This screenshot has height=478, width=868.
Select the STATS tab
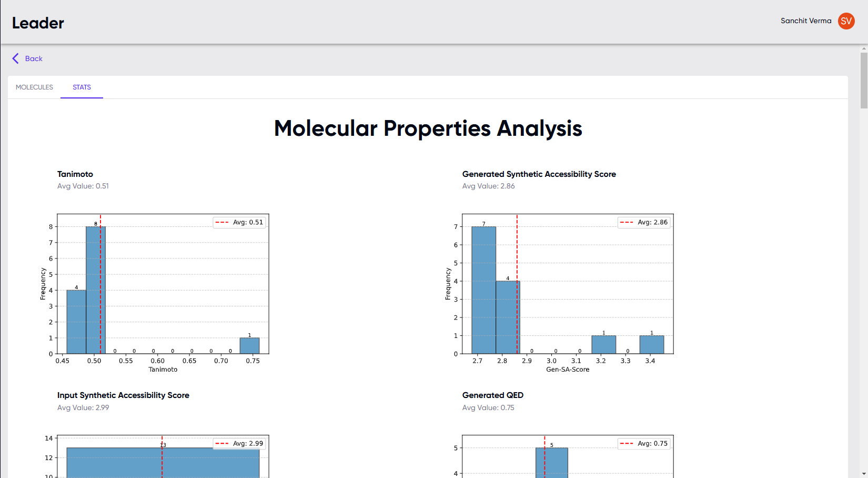click(x=82, y=87)
